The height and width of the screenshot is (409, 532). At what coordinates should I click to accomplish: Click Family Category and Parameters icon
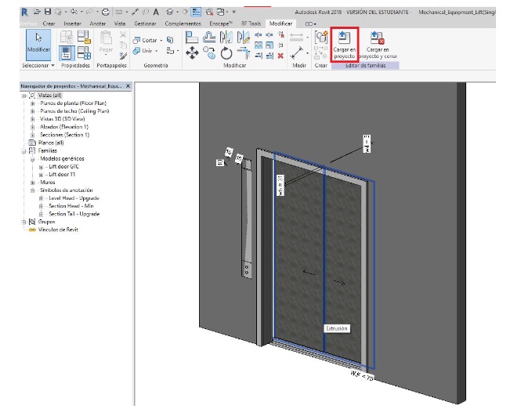[x=84, y=37]
